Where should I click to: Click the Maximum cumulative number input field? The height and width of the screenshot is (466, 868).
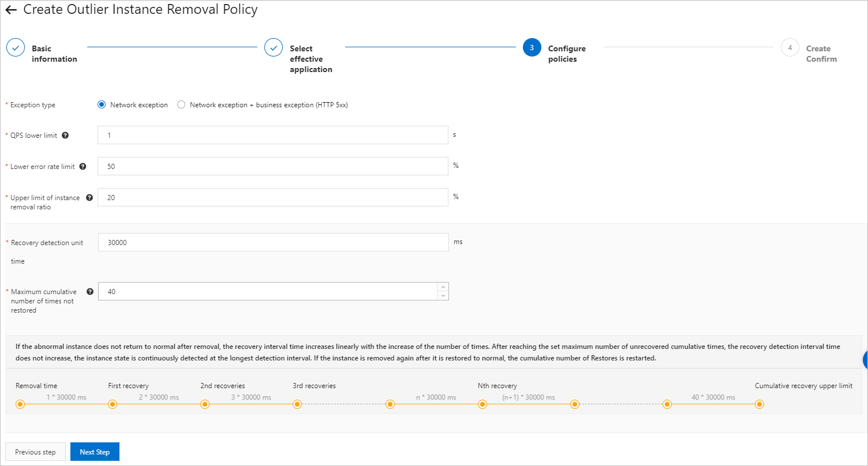pos(274,291)
